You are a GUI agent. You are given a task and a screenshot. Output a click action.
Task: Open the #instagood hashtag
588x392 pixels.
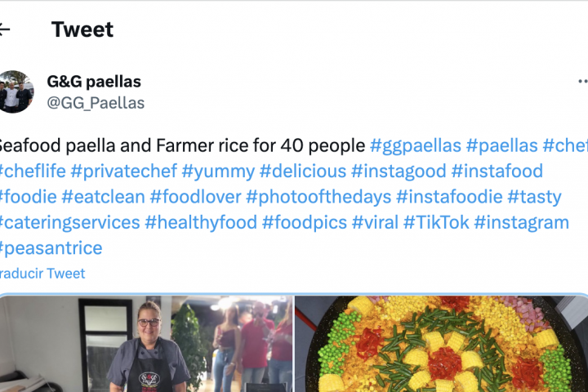(399, 171)
